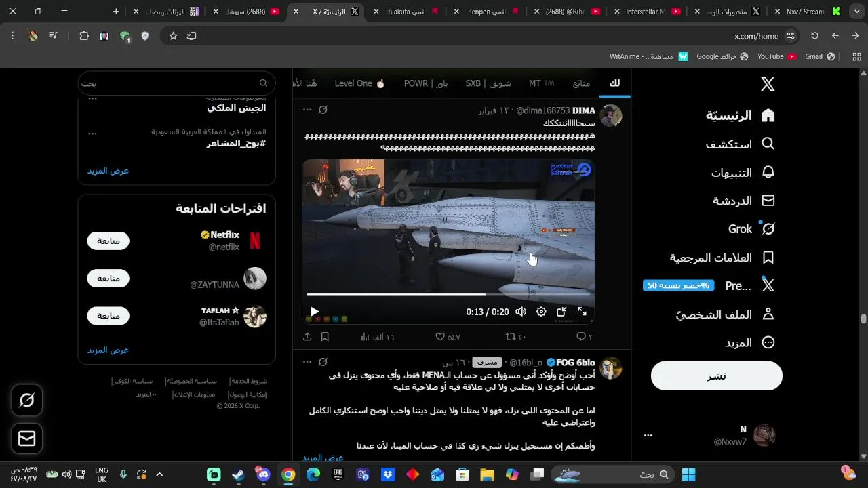Switch to the SXB | شونق tab

pos(488,83)
